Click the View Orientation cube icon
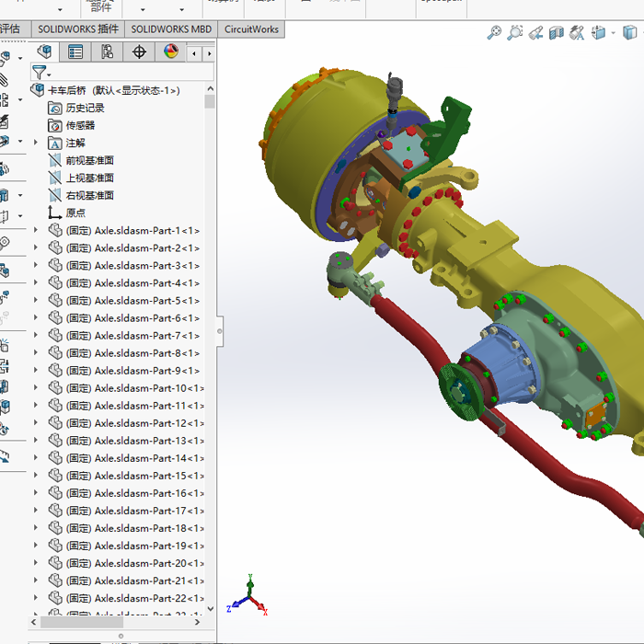The height and width of the screenshot is (644, 644). [598, 32]
